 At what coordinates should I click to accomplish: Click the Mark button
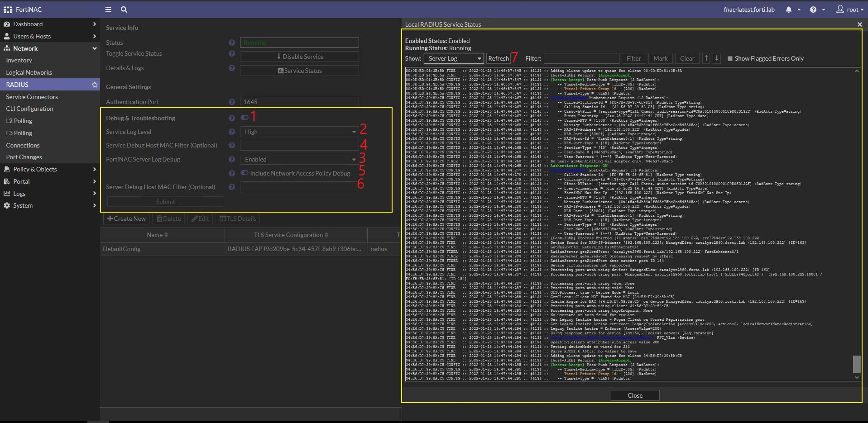click(661, 58)
